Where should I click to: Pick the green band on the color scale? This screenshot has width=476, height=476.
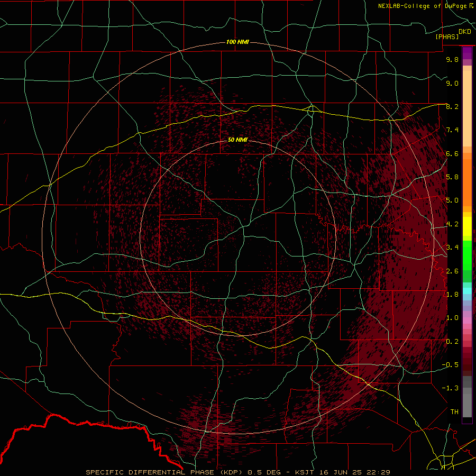467,255
